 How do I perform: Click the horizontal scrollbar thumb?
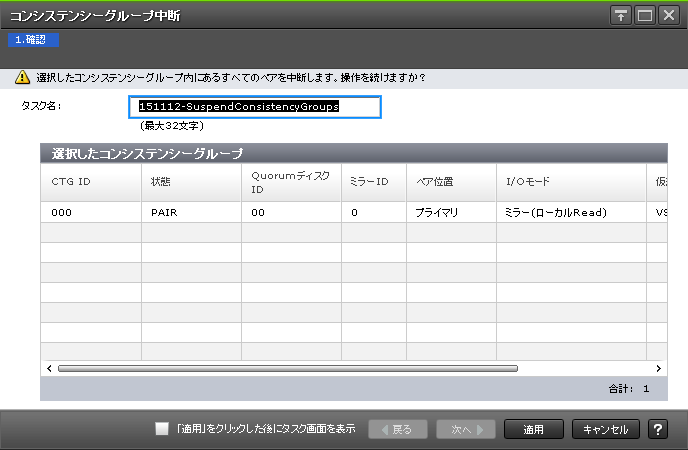coord(287,368)
